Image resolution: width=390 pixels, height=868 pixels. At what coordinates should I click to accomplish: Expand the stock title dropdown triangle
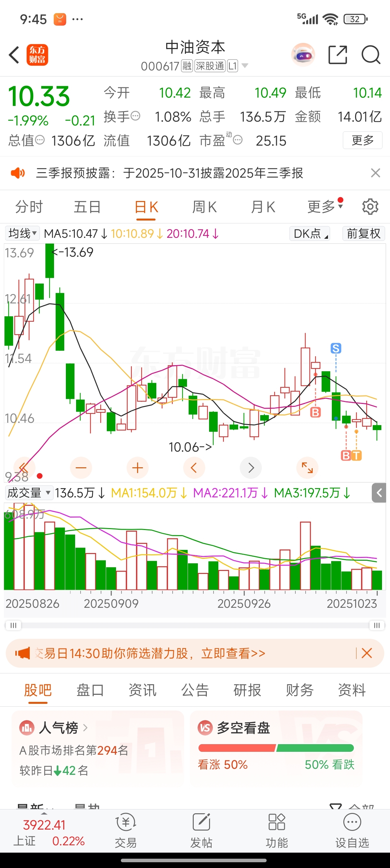point(245,65)
